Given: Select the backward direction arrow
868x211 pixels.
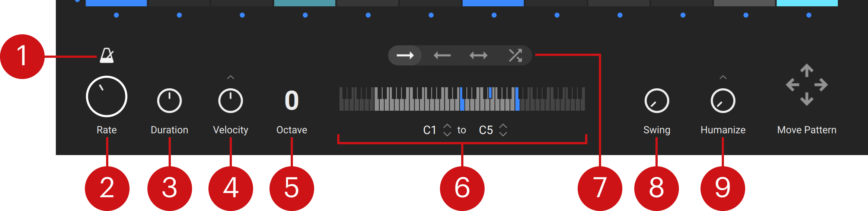Looking at the screenshot, I should [x=442, y=56].
